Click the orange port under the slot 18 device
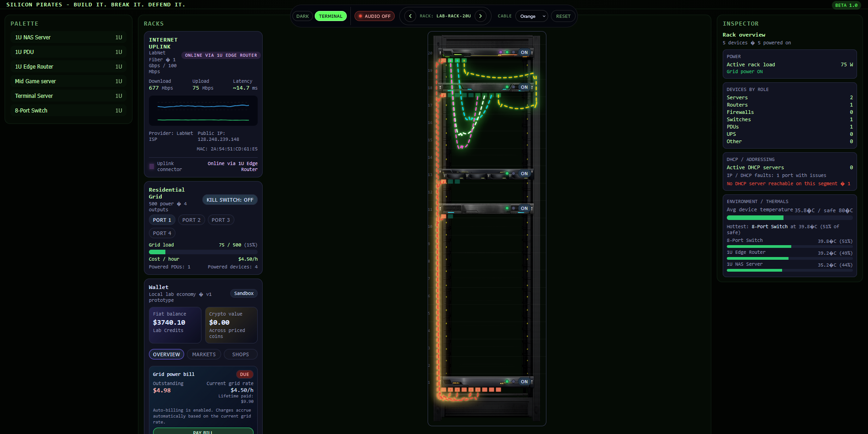Screen dimensions: 868x434 click(x=443, y=95)
